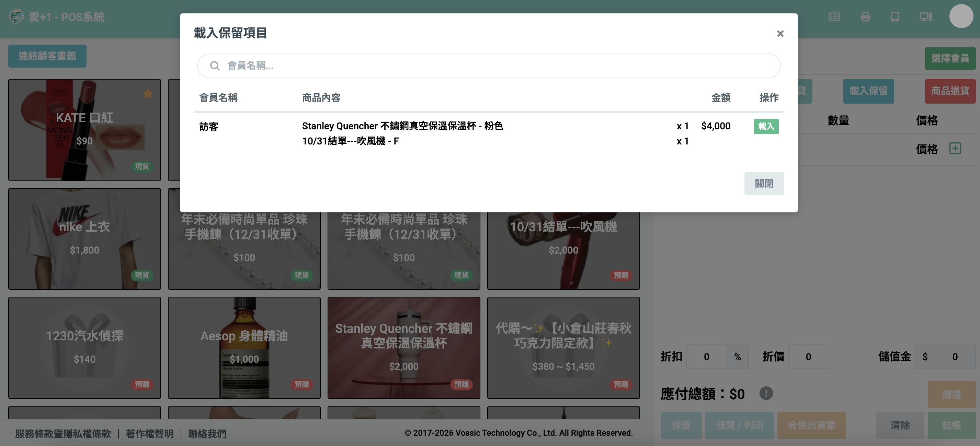Select the 1230汽水偵探 product card
Viewport: 980px width, 446px height.
(x=84, y=348)
